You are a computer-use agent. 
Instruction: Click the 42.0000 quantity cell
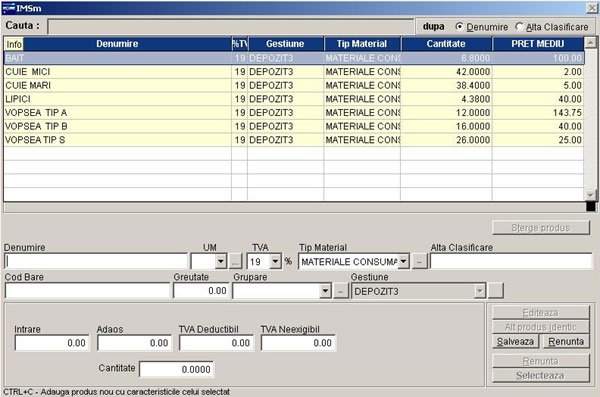tap(446, 72)
